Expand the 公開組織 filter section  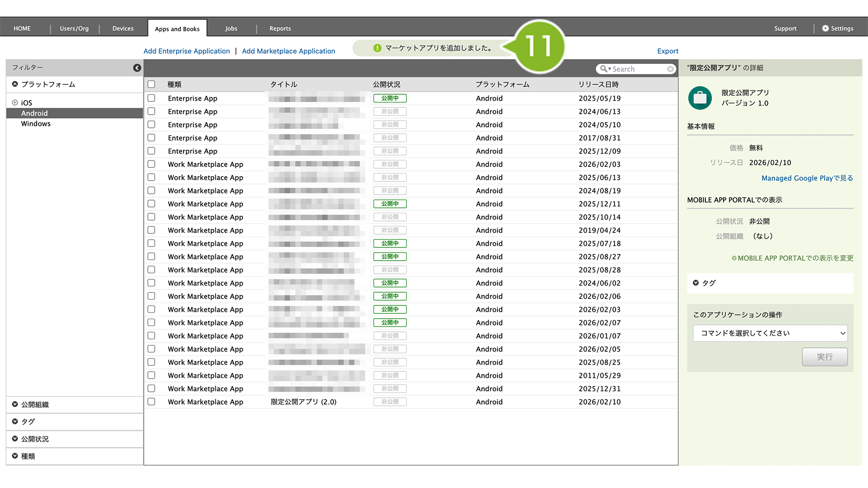pyautogui.click(x=35, y=405)
